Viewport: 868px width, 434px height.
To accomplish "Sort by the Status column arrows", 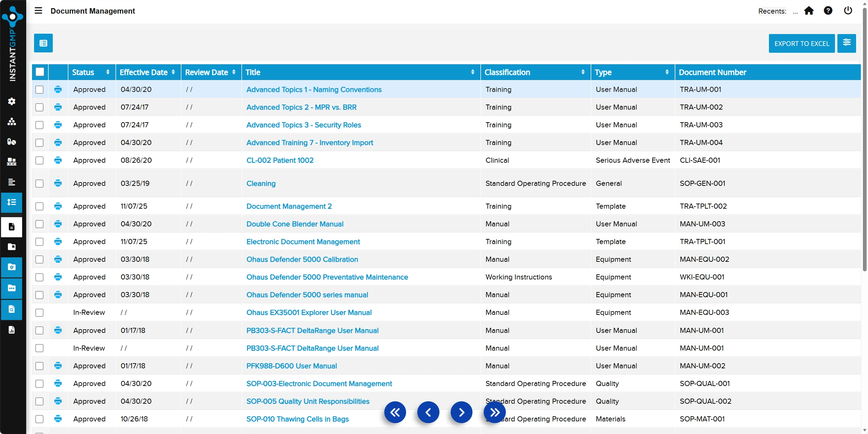I will coord(108,72).
